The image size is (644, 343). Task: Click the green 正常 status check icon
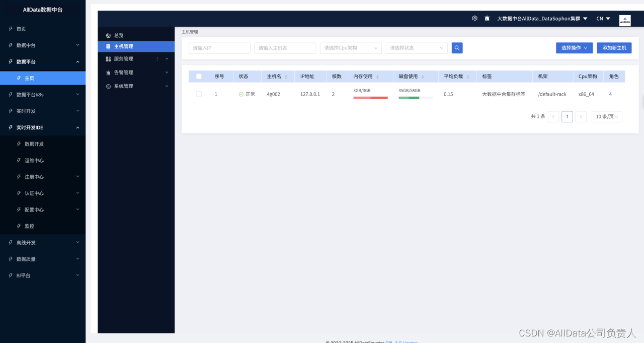pos(241,94)
